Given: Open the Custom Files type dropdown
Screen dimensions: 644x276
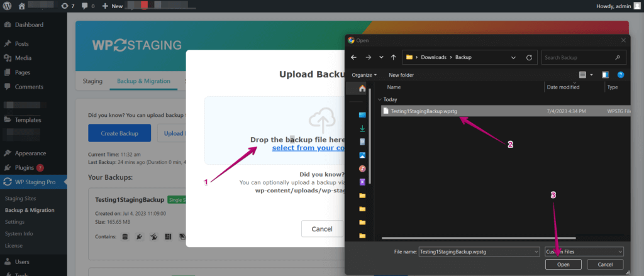Looking at the screenshot, I should (x=584, y=251).
